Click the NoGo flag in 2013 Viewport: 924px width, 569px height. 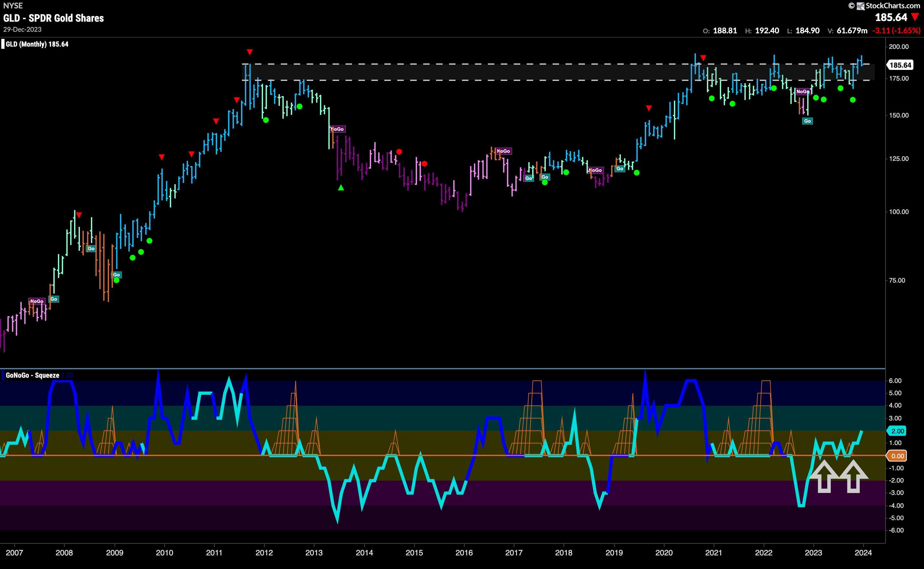click(x=337, y=129)
